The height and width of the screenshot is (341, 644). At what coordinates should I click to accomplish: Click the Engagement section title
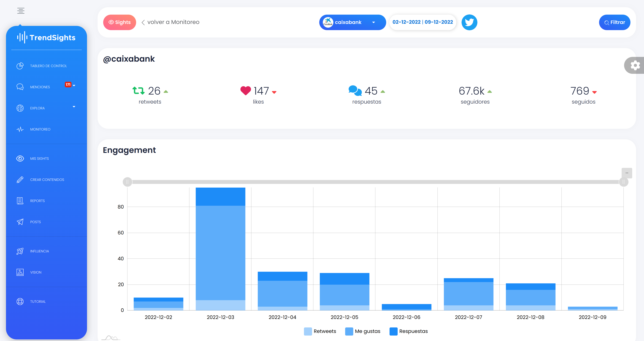click(x=129, y=150)
